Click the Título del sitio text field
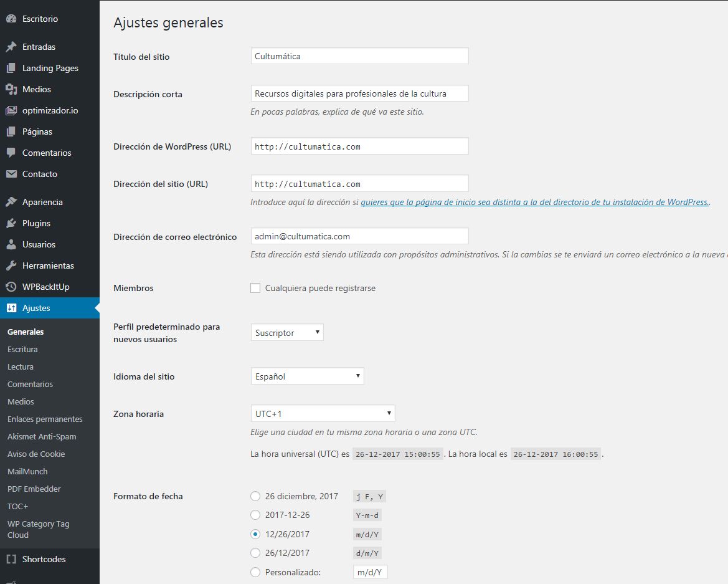This screenshot has width=728, height=584. pos(360,56)
